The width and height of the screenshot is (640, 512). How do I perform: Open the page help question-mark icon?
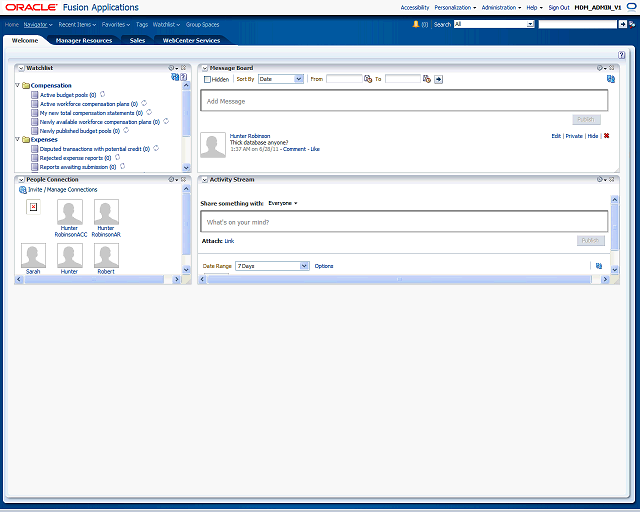click(x=621, y=55)
